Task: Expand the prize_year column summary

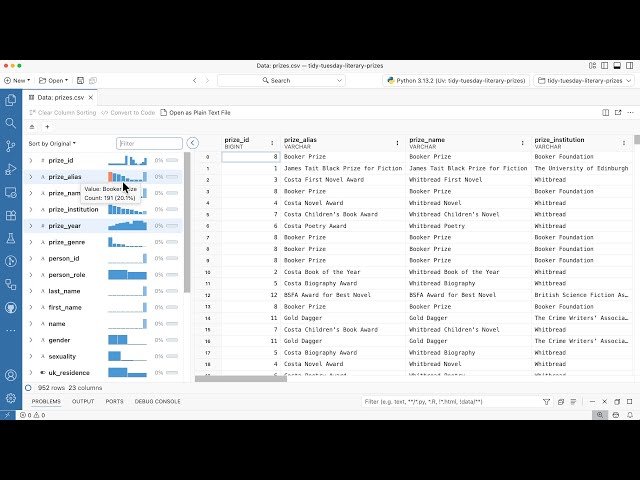Action: [x=31, y=226]
